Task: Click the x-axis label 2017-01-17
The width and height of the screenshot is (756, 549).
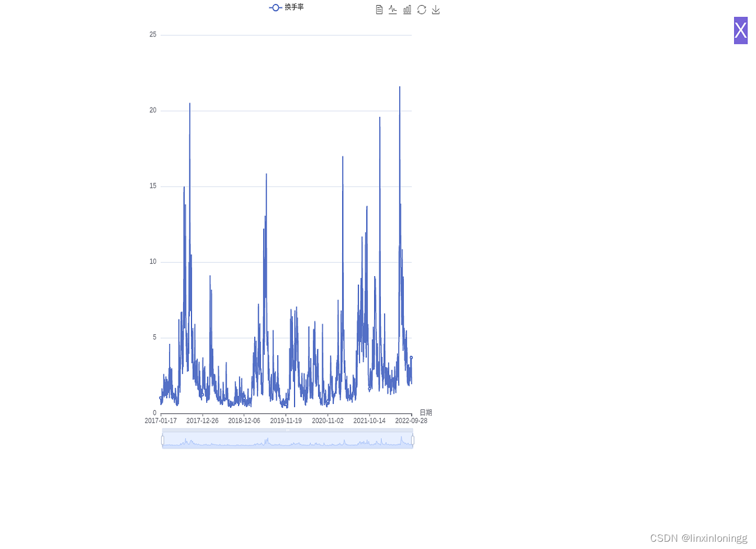Action: pyautogui.click(x=161, y=421)
